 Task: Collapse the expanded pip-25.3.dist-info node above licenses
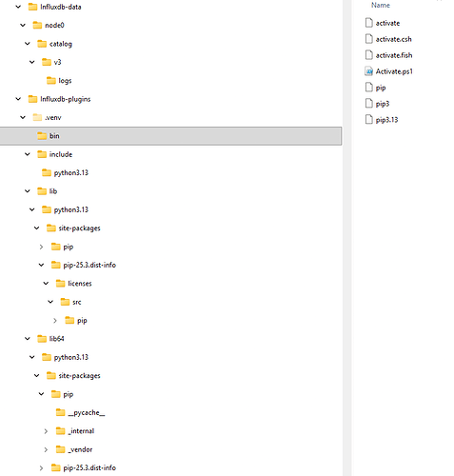42,265
